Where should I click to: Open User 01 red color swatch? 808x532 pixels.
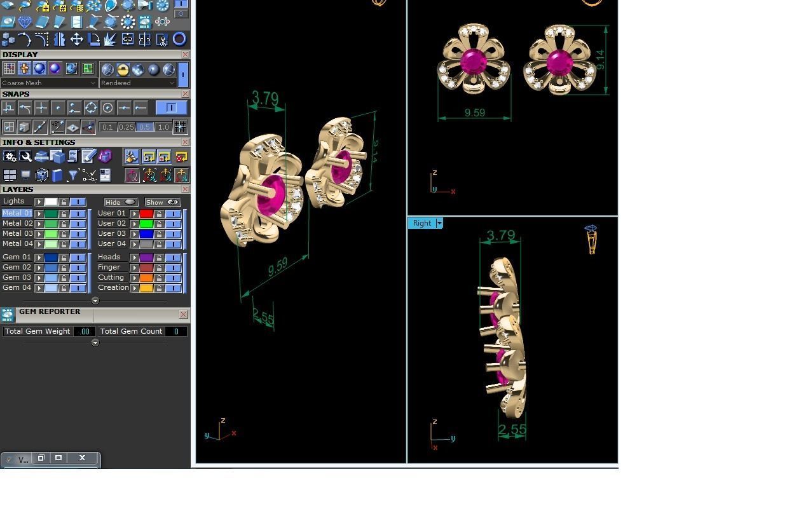(146, 214)
